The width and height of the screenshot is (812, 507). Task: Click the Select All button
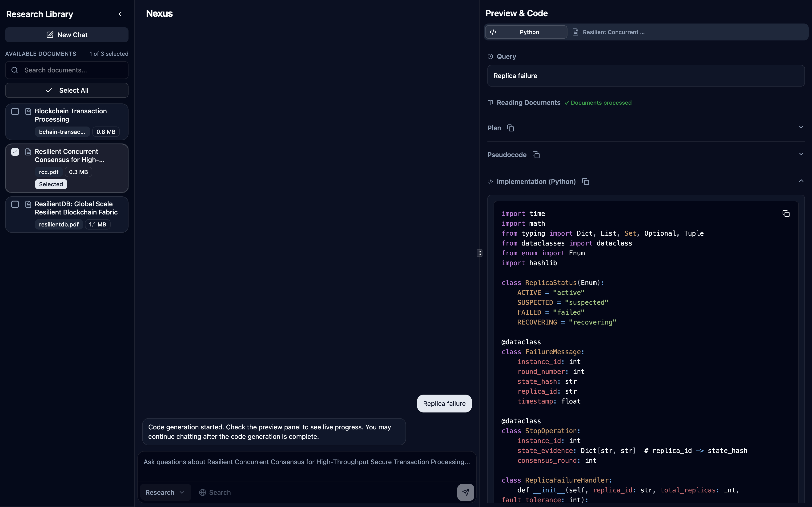[x=66, y=90]
